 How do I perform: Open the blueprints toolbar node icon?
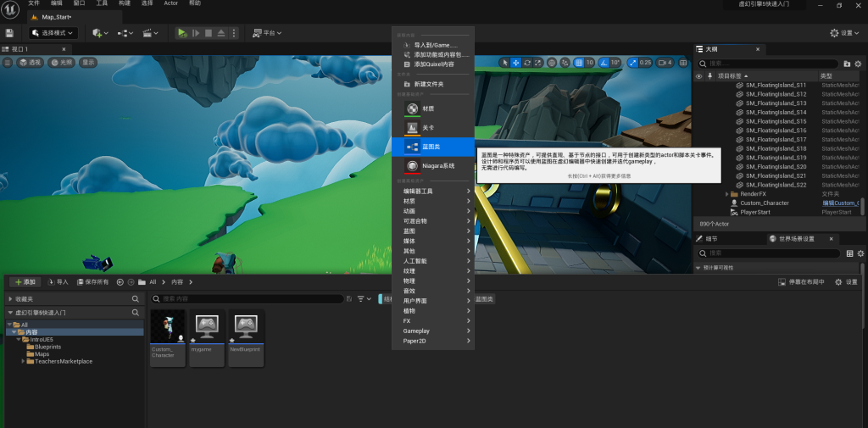[x=125, y=33]
